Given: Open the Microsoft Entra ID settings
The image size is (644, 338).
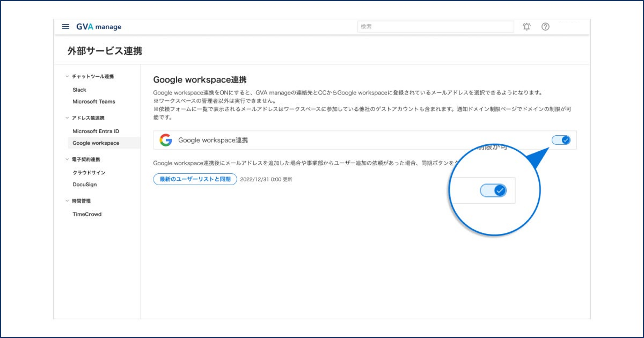Looking at the screenshot, I should (x=96, y=131).
